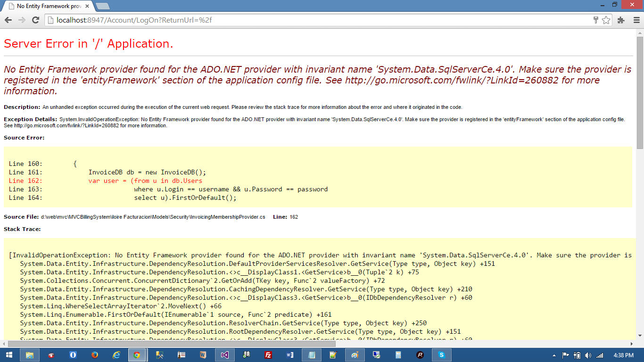Open Firefox from the taskbar

click(x=95, y=355)
